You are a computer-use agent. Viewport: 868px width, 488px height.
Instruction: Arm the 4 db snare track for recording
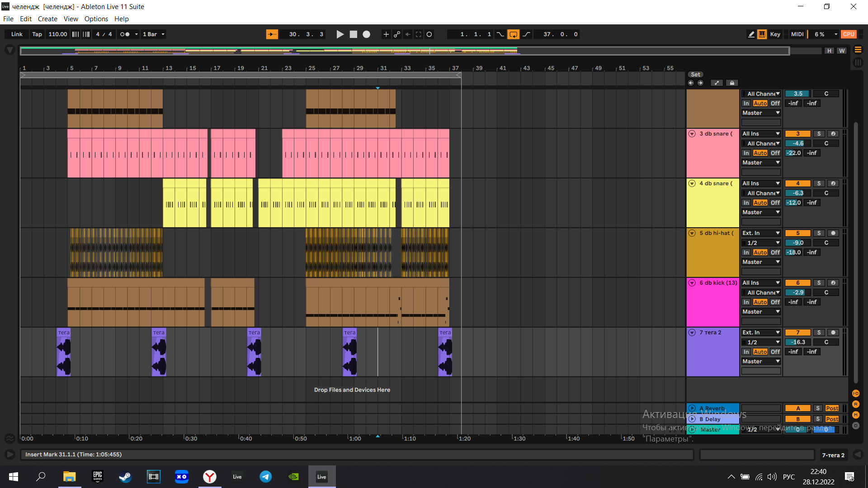click(833, 183)
